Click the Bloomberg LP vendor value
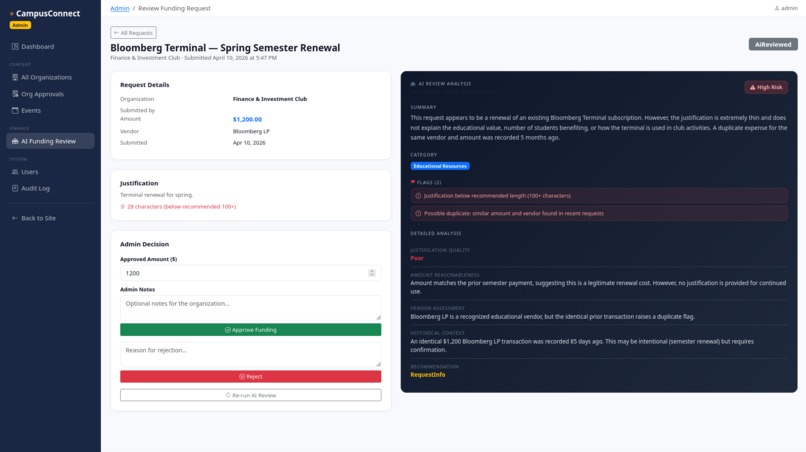 coord(251,131)
